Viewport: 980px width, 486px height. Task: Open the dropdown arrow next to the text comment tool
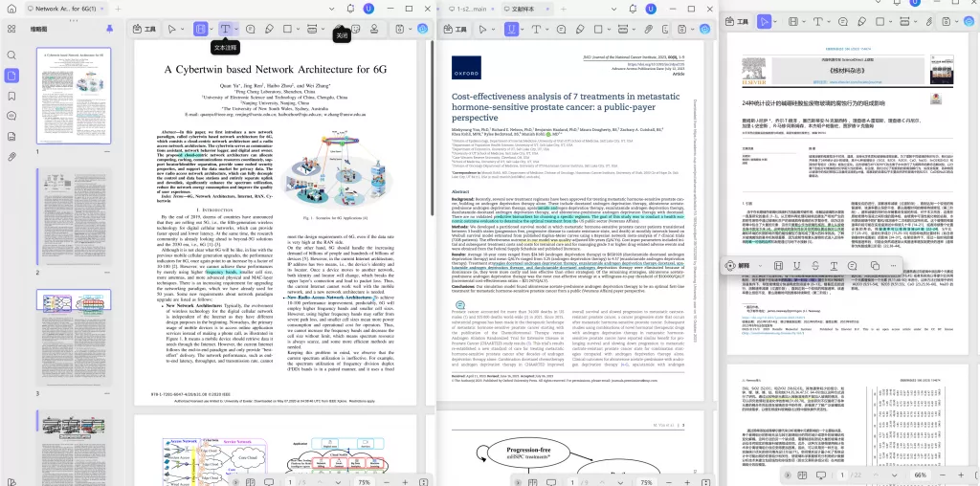[237, 30]
